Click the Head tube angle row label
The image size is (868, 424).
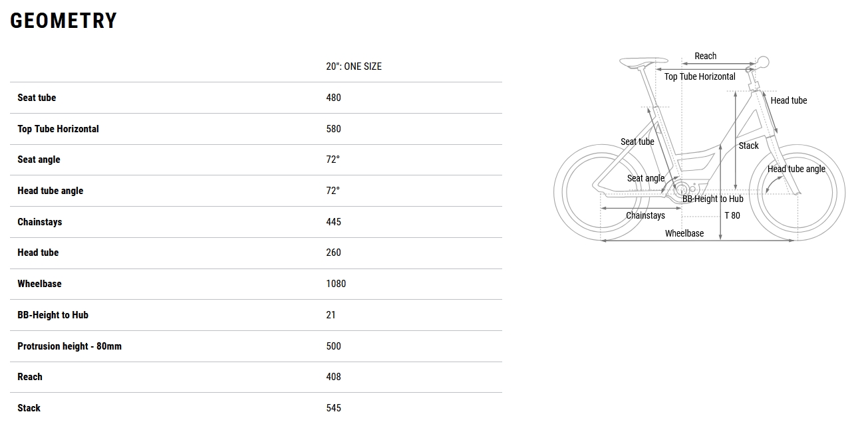(x=50, y=191)
